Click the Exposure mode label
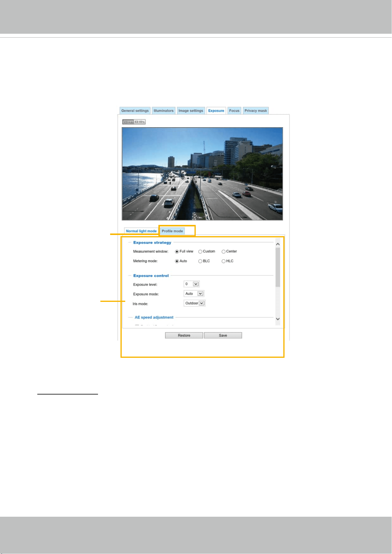 click(146, 294)
